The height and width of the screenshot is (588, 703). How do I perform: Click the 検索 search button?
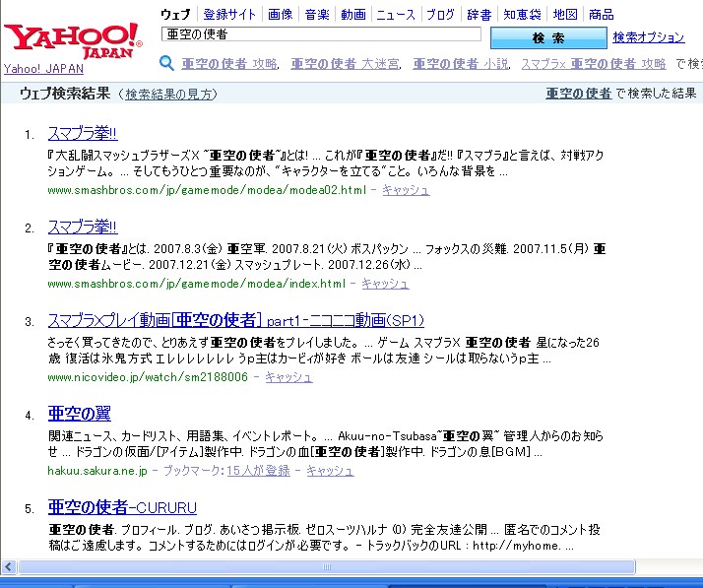tap(548, 37)
